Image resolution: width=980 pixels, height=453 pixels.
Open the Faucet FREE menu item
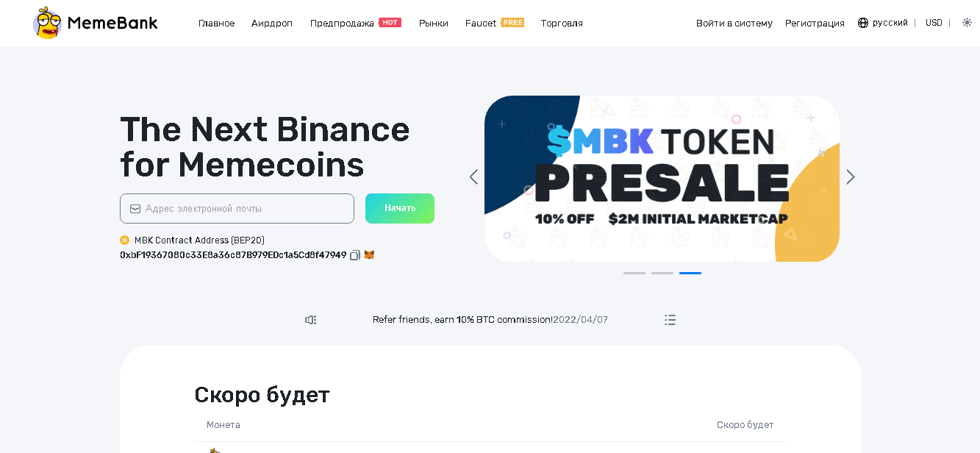point(494,24)
